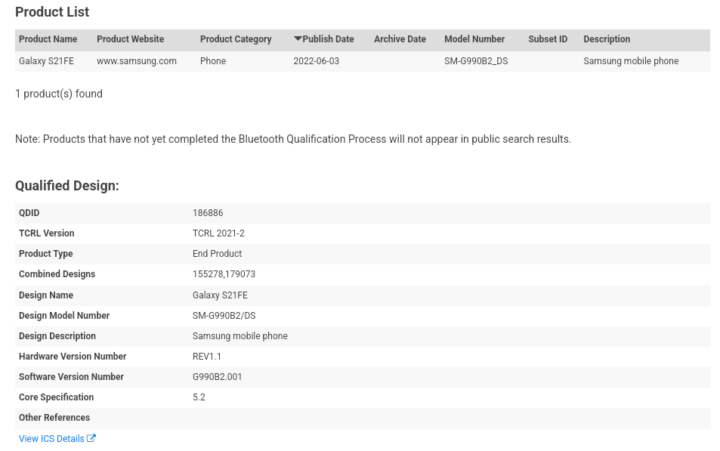Sort by the Subset ID column header
The image size is (720, 451).
click(x=548, y=39)
